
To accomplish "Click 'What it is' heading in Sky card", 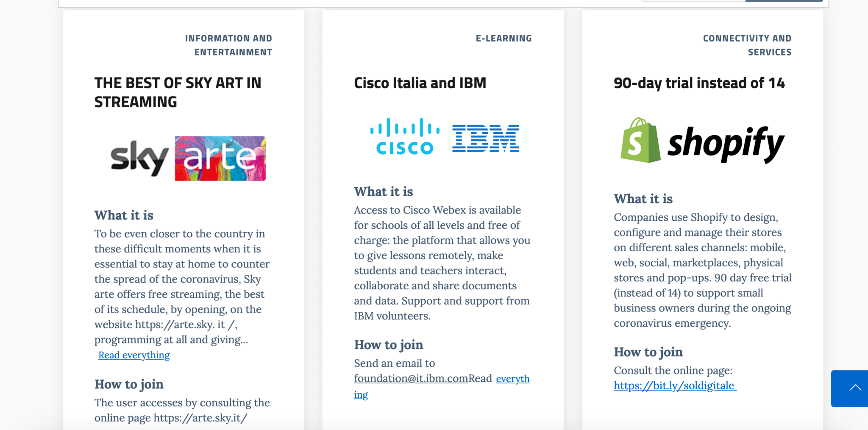I will point(124,215).
